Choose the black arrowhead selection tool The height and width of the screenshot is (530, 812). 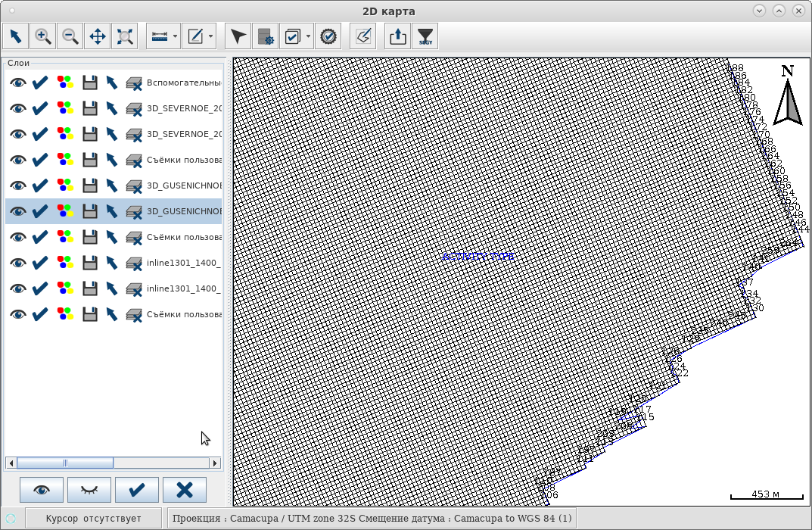click(238, 36)
